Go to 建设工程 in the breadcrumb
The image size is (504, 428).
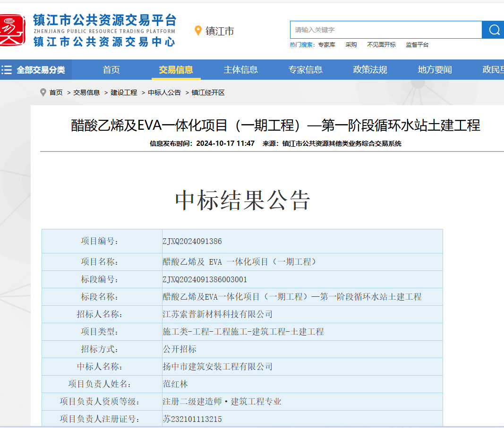tap(124, 92)
